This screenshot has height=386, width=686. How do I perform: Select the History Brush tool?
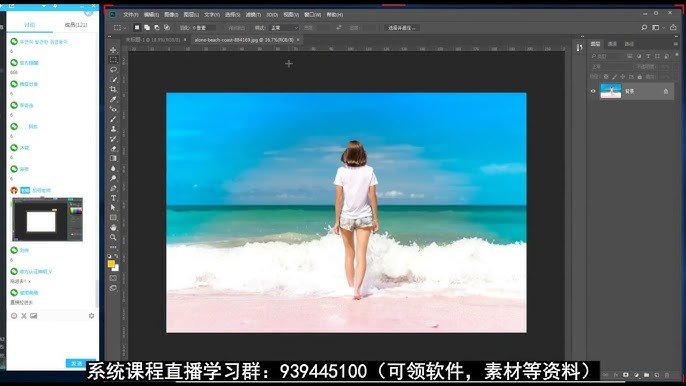click(x=113, y=139)
